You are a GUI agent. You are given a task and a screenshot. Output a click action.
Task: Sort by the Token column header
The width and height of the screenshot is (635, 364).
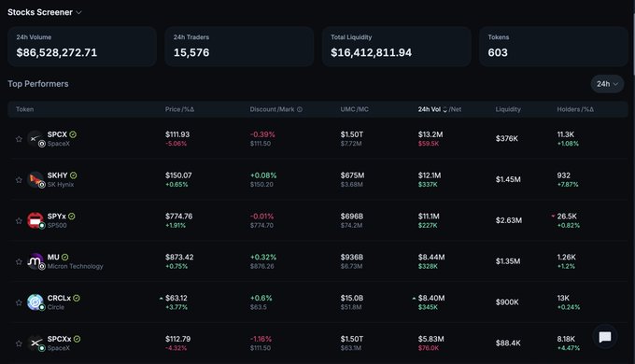24,109
